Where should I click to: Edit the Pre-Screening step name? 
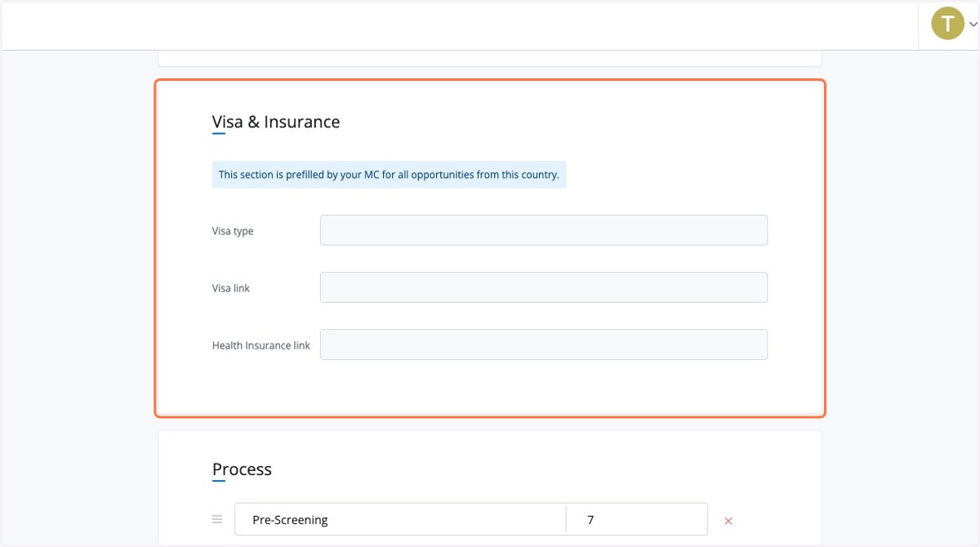coord(400,519)
